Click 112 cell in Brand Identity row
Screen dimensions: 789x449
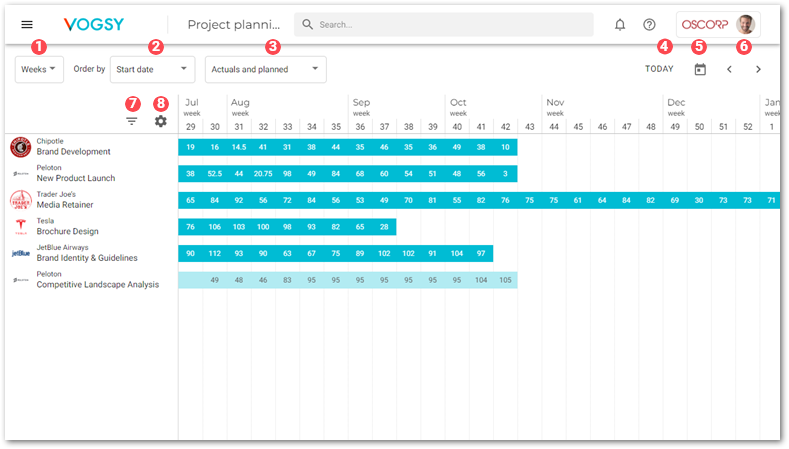[215, 254]
